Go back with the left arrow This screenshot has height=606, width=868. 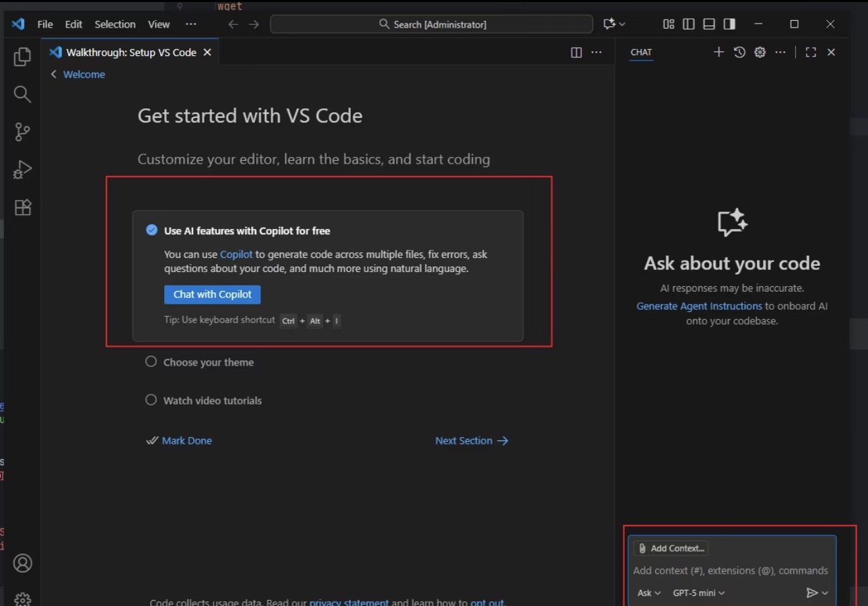233,24
